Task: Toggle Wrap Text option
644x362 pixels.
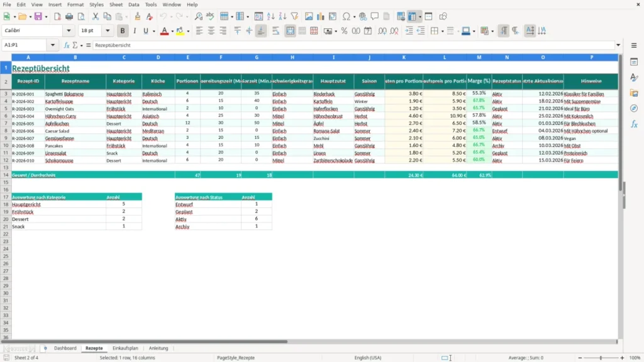Action: tap(275, 31)
